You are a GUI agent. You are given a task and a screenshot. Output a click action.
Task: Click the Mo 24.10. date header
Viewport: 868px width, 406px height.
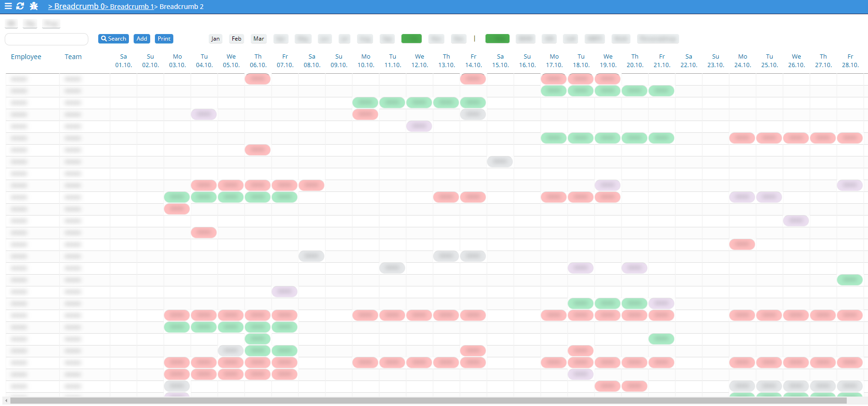pyautogui.click(x=743, y=61)
